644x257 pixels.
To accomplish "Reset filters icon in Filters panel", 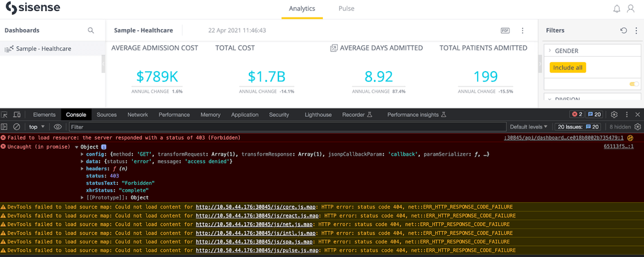I will [x=623, y=30].
